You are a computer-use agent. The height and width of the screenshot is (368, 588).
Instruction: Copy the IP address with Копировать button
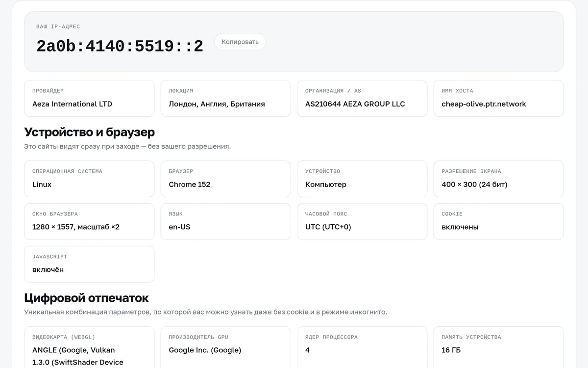(x=240, y=42)
